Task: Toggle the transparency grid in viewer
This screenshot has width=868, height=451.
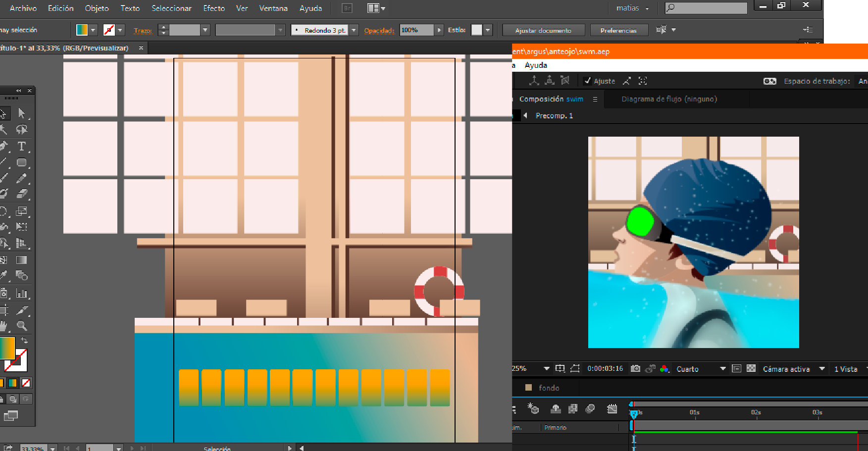Action: (751, 368)
